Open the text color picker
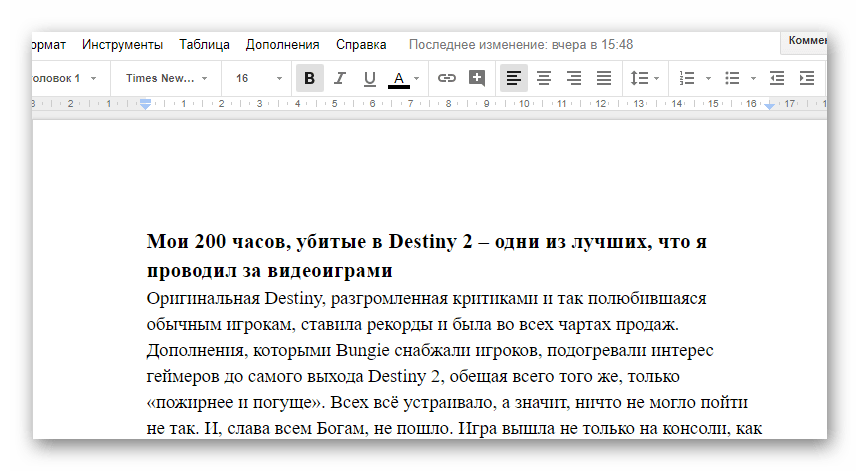This screenshot has height=471, width=859. [x=399, y=78]
